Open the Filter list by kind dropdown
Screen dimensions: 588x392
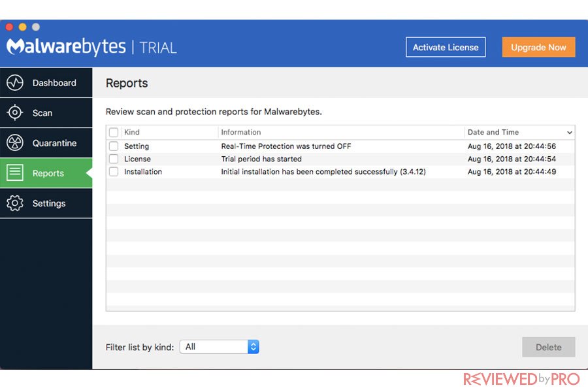(220, 347)
